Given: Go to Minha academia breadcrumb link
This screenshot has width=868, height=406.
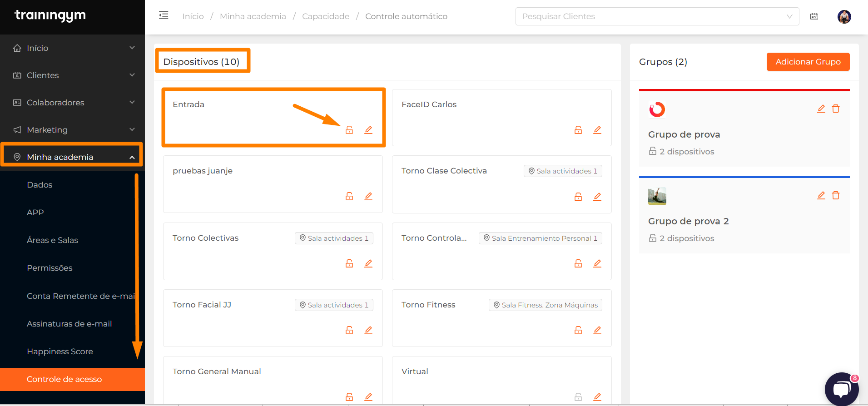Looking at the screenshot, I should pos(253,16).
